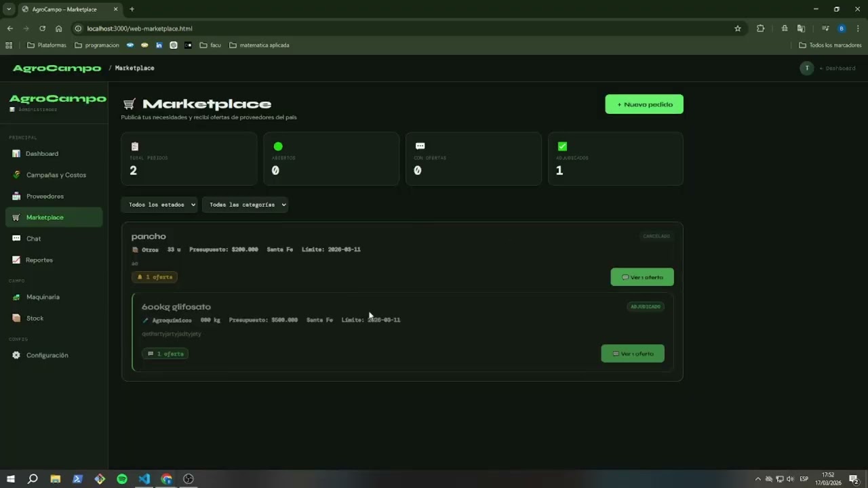Click the 1 oferta badge on glifosato
The height and width of the screenshot is (488, 868).
(x=165, y=354)
